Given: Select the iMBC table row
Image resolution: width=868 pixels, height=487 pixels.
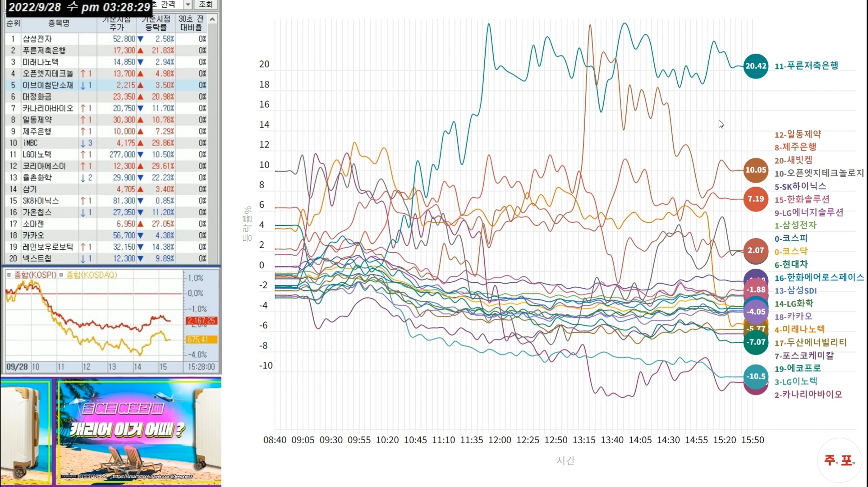Looking at the screenshot, I should pos(106,143).
